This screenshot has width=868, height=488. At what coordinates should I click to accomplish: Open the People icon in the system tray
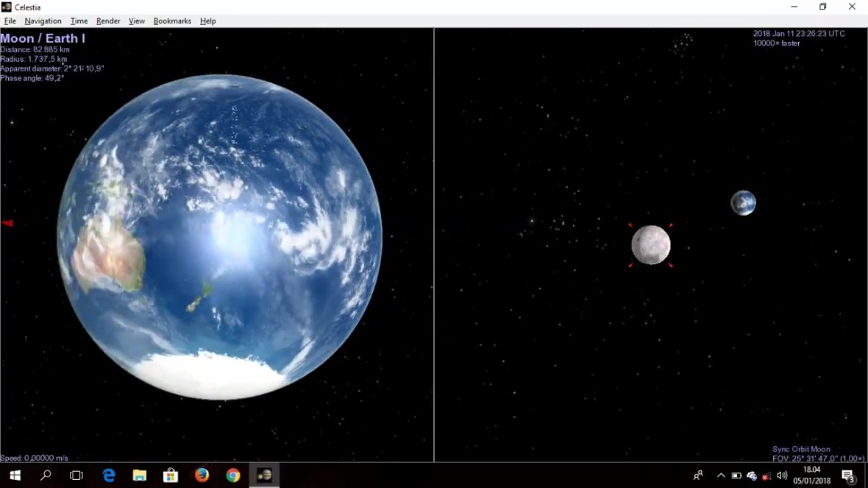tap(698, 475)
